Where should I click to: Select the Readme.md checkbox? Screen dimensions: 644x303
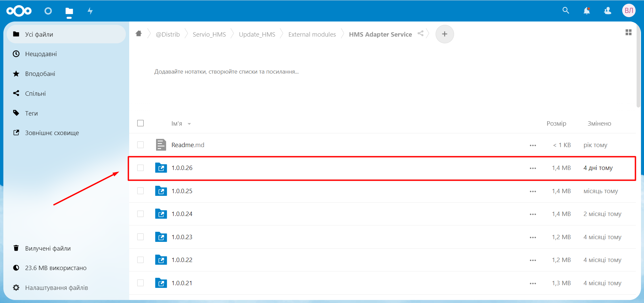pyautogui.click(x=141, y=145)
